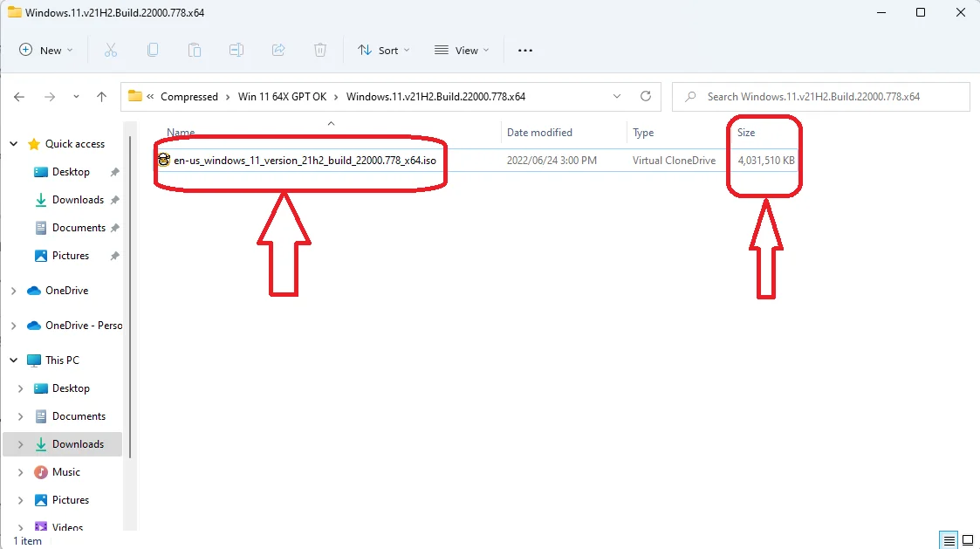Click the Paste clipboard icon
This screenshot has height=549, width=980.
195,51
